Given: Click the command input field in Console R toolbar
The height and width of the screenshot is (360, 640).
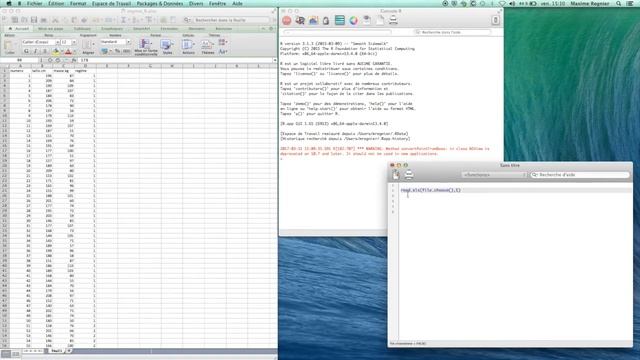Looking at the screenshot, I should pos(337,32).
